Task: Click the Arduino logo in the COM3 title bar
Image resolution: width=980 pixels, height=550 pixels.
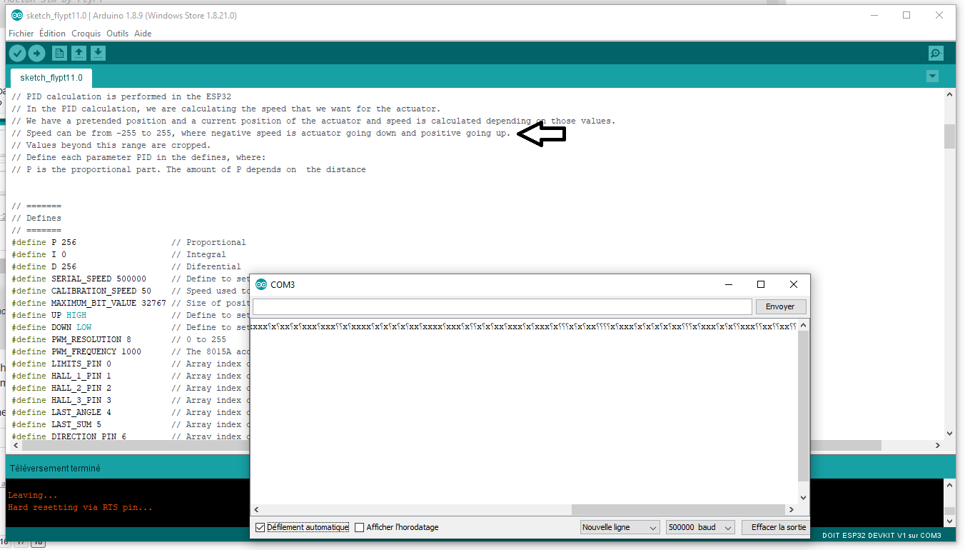Action: 261,284
